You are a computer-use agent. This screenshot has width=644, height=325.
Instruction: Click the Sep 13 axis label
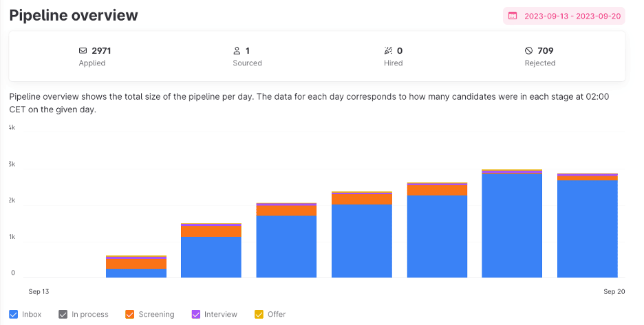coord(39,291)
